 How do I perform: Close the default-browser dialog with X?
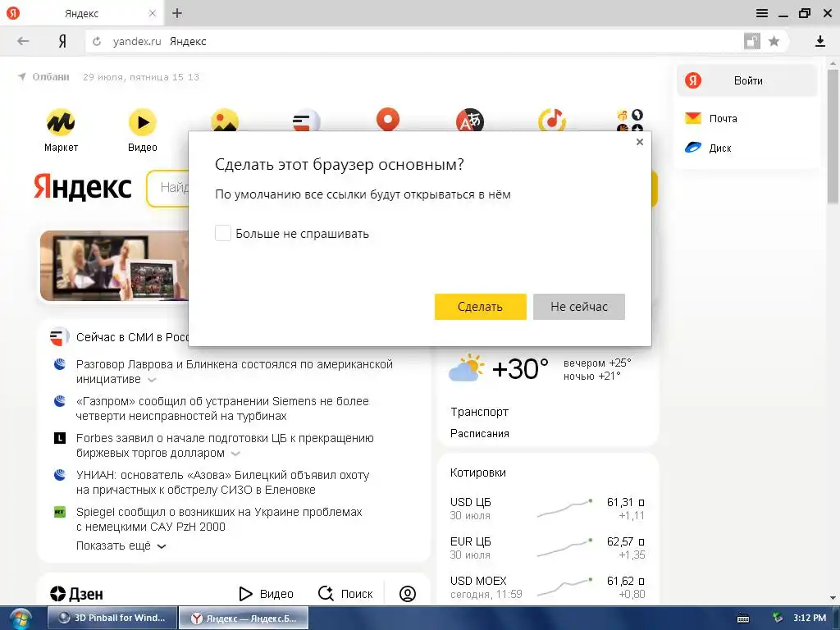point(640,142)
